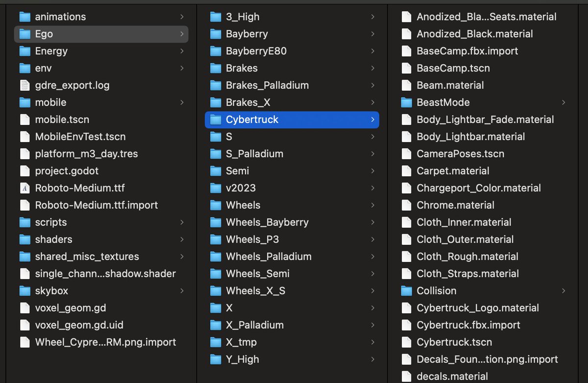Screen dimensions: 588x383
Task: Expand the Collision folder chevron
Action: (563, 291)
